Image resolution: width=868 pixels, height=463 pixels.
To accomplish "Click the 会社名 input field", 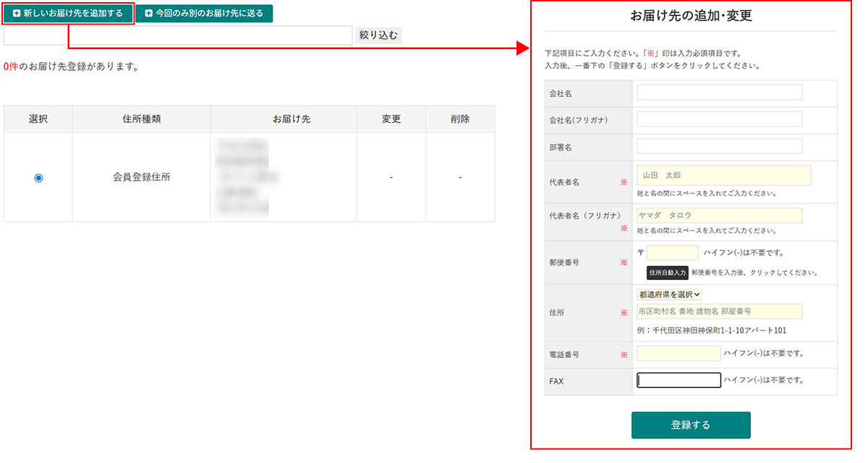I will click(719, 93).
